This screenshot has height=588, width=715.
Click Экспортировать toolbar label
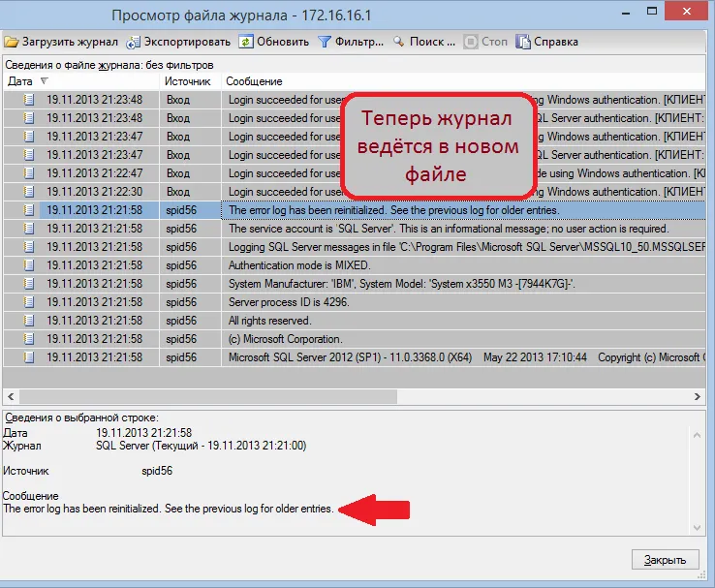(x=187, y=42)
